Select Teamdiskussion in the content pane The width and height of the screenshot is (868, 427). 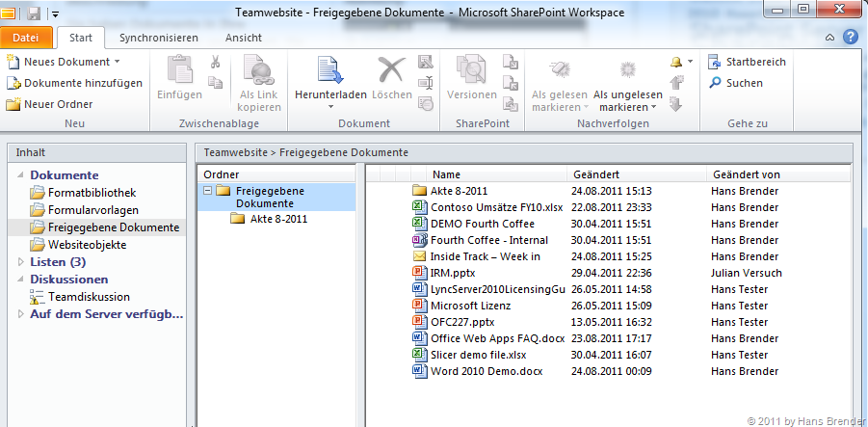point(89,297)
